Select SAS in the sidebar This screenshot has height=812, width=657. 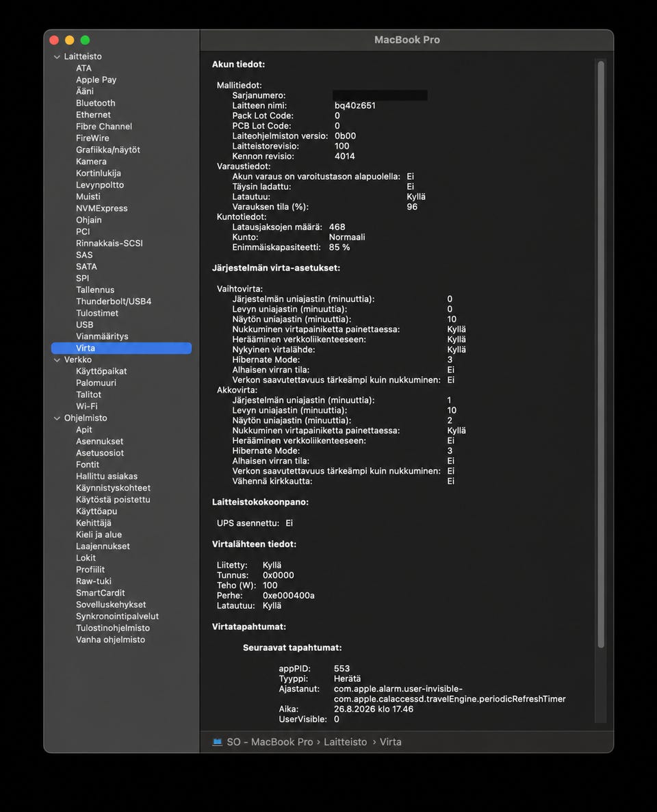84,255
